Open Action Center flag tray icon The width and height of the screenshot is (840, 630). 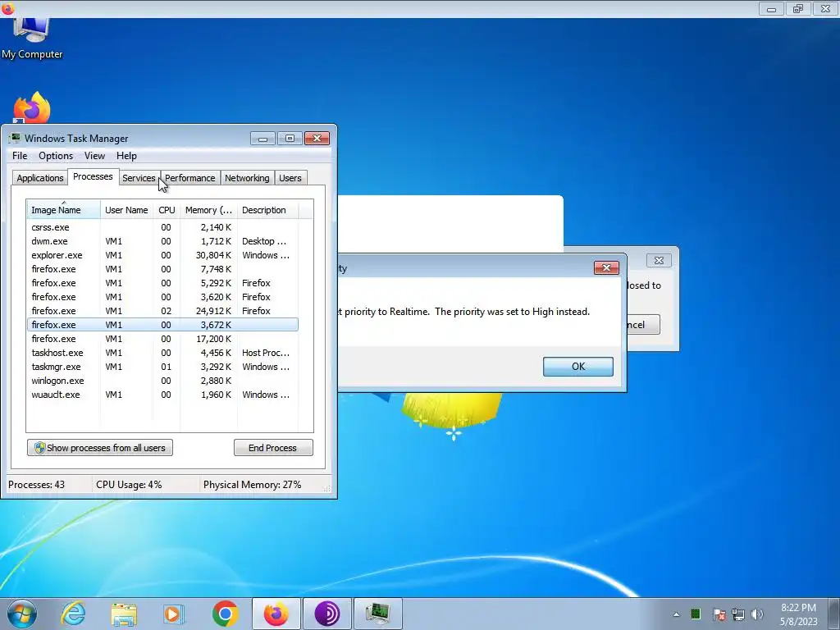(719, 614)
